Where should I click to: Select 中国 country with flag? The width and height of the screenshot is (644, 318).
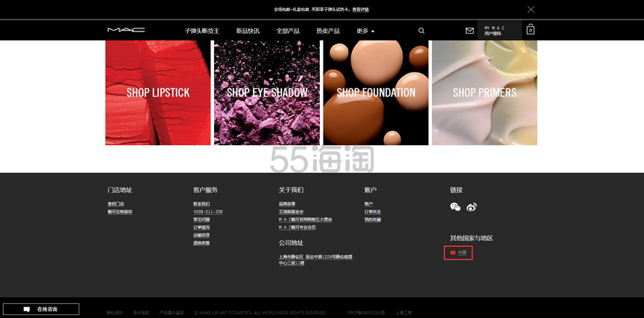click(x=458, y=253)
